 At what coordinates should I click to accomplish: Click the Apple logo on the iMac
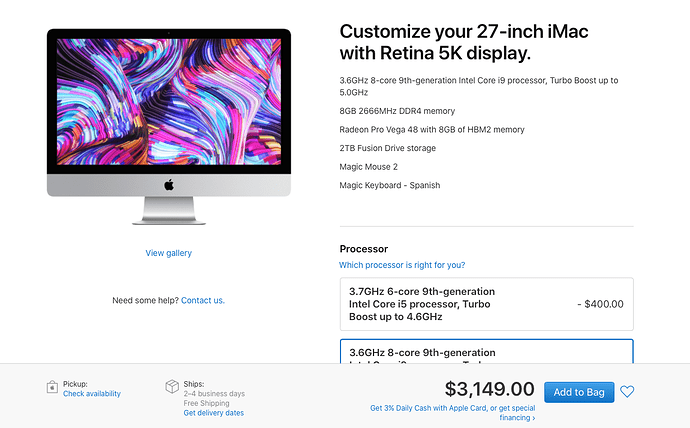169,185
